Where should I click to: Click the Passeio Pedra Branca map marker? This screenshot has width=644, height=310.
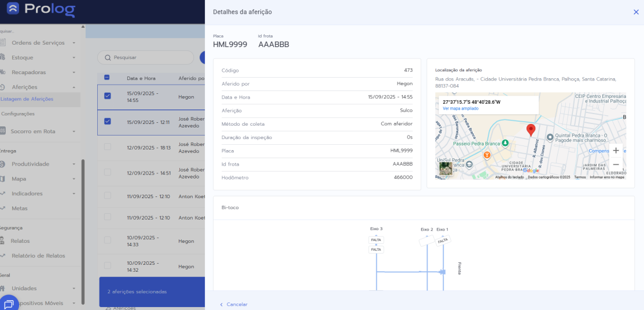(505, 143)
